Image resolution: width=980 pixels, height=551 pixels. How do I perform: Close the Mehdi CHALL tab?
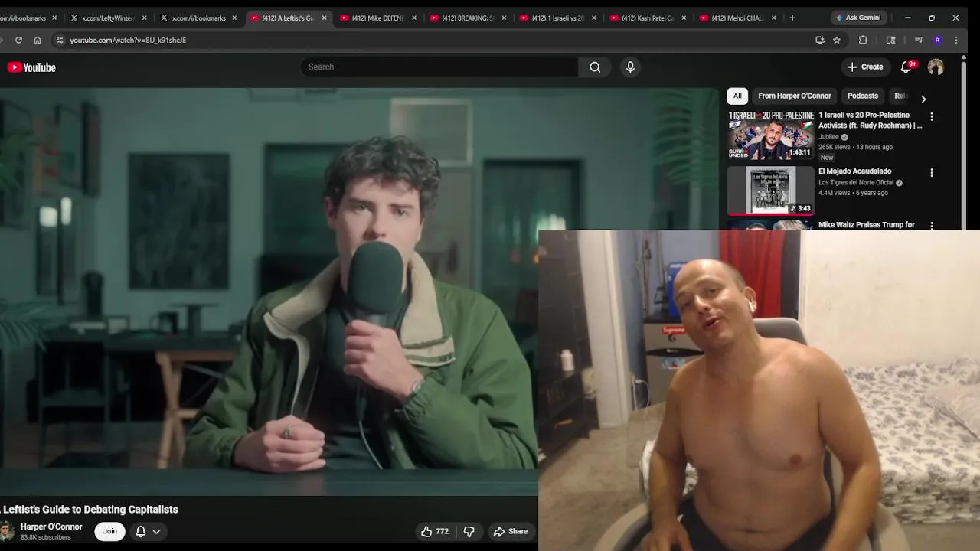pyautogui.click(x=774, y=18)
